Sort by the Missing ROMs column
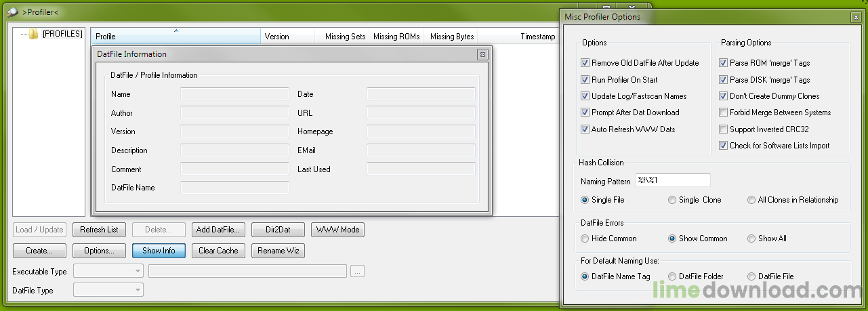The height and width of the screenshot is (311, 868). tap(396, 37)
